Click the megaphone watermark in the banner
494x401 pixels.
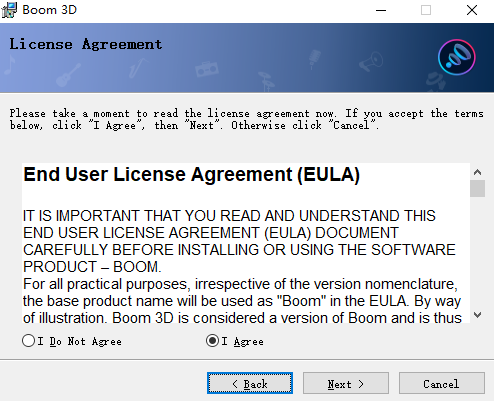(x=371, y=62)
